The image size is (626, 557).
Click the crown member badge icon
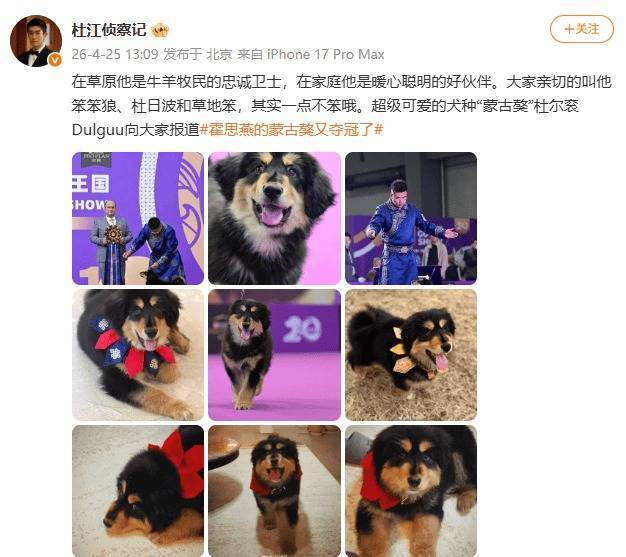(x=160, y=30)
